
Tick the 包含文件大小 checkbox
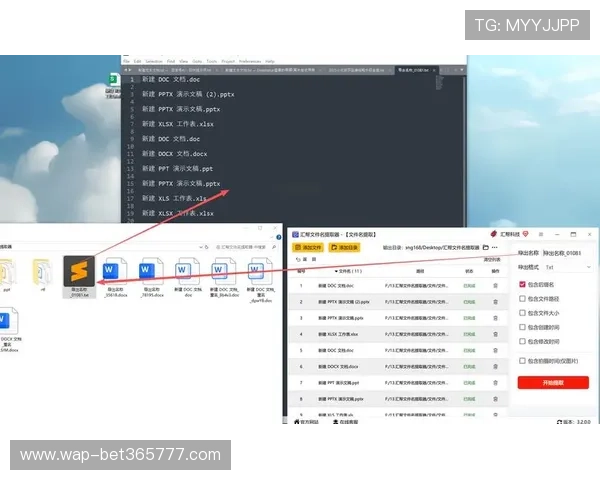(522, 312)
